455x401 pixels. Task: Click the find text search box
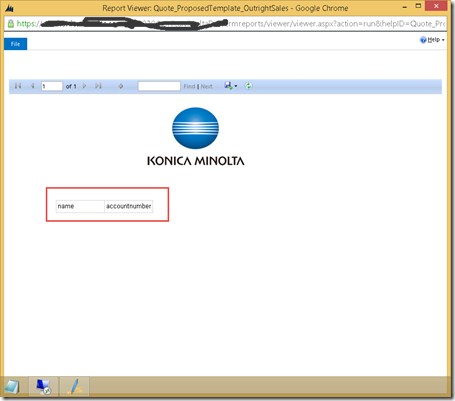(x=159, y=86)
